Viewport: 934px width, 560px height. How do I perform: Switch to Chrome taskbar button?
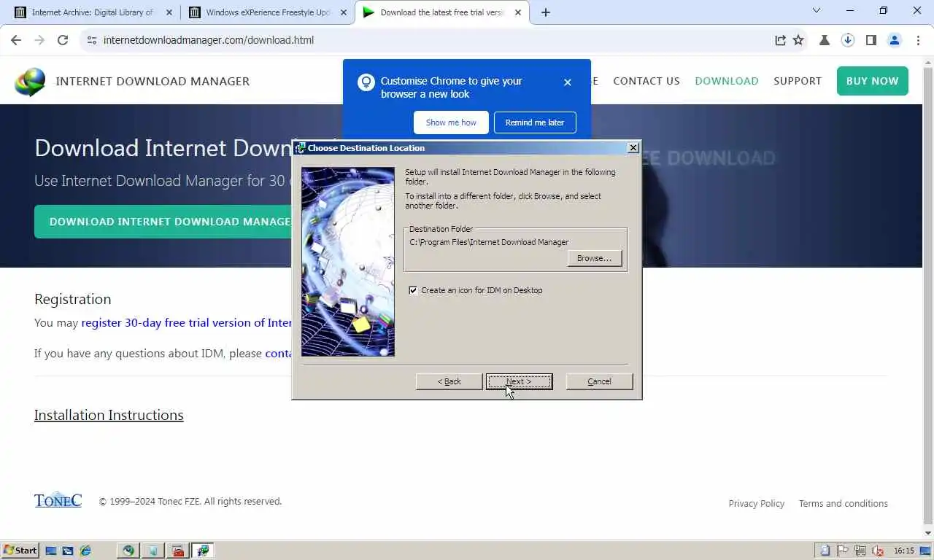128,551
